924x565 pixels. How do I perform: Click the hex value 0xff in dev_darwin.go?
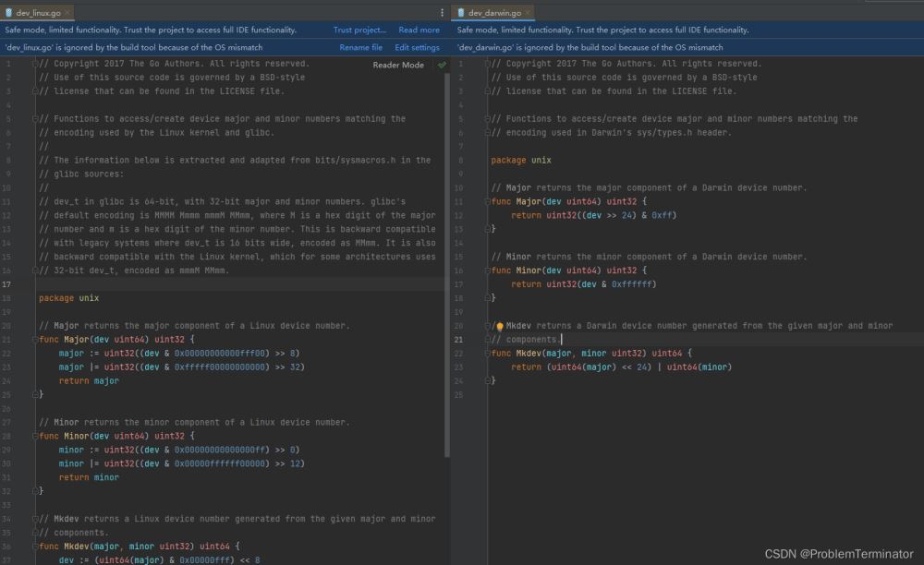point(662,215)
